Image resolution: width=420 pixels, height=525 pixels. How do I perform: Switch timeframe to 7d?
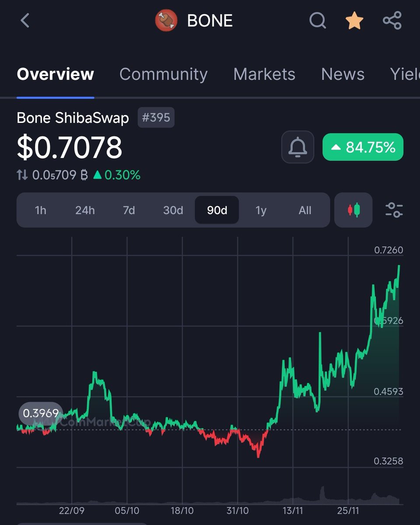pyautogui.click(x=129, y=210)
